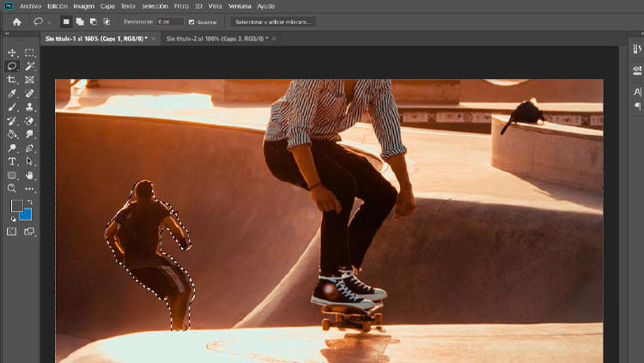This screenshot has height=363, width=644.
Task: Open the Capa menu
Action: click(107, 6)
